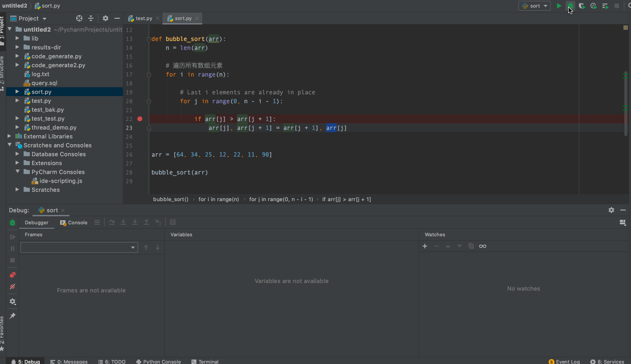
Task: Open the sort run configuration dropdown
Action: (x=535, y=6)
